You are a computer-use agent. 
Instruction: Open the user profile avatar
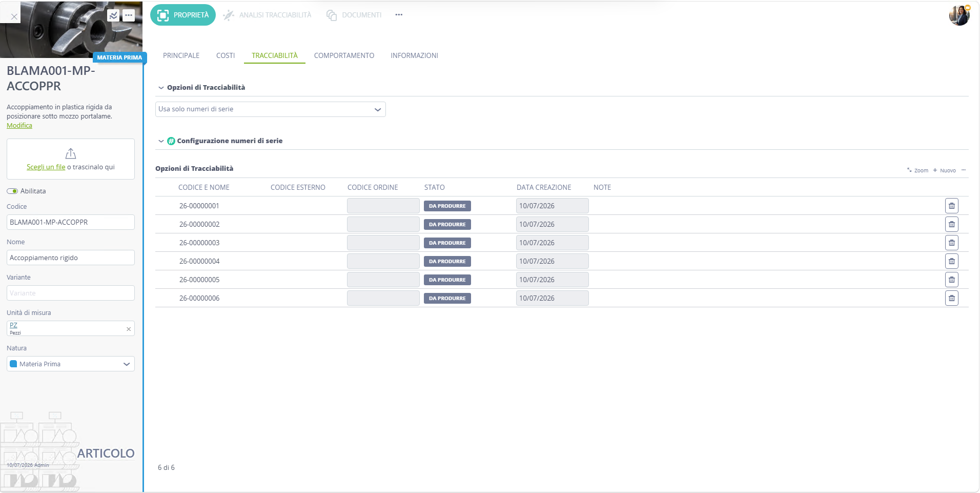pyautogui.click(x=959, y=15)
